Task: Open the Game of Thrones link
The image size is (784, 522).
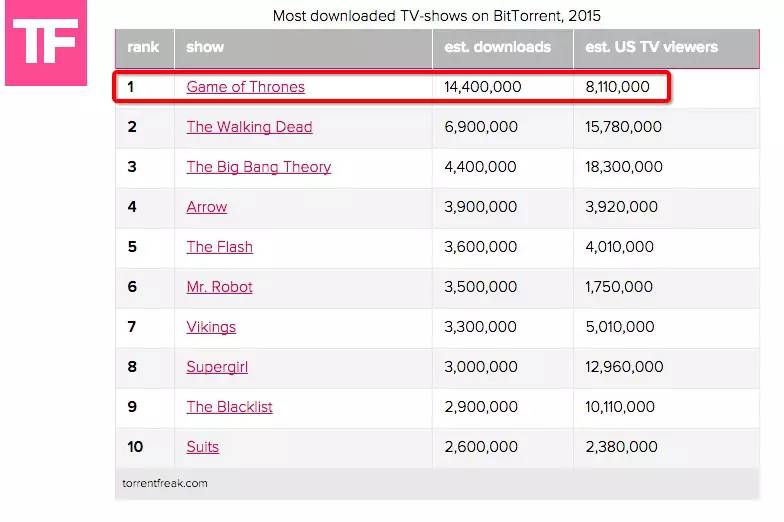Action: tap(246, 87)
